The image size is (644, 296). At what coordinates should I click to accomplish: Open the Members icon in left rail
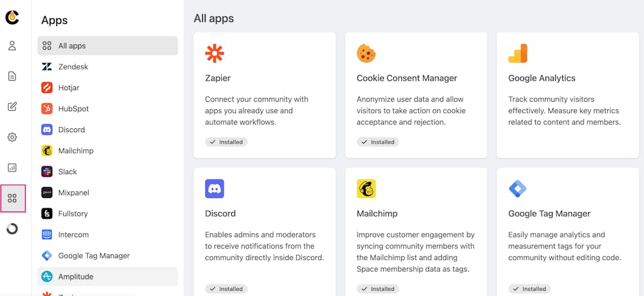coord(12,46)
